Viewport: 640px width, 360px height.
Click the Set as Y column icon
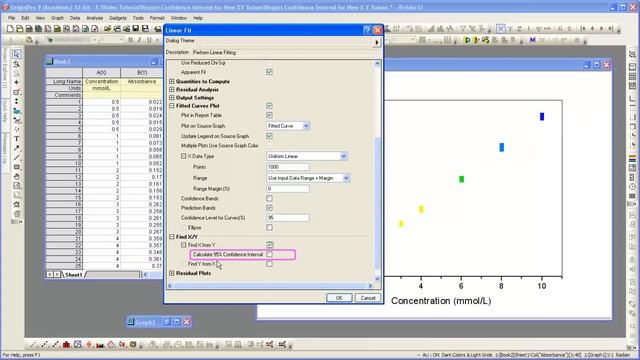click(x=510, y=29)
